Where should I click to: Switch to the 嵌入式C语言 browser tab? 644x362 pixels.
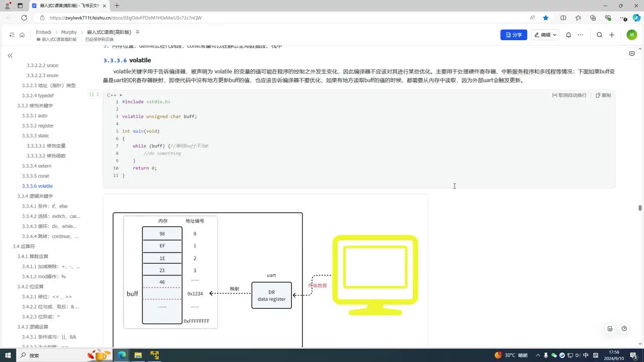coord(68,6)
